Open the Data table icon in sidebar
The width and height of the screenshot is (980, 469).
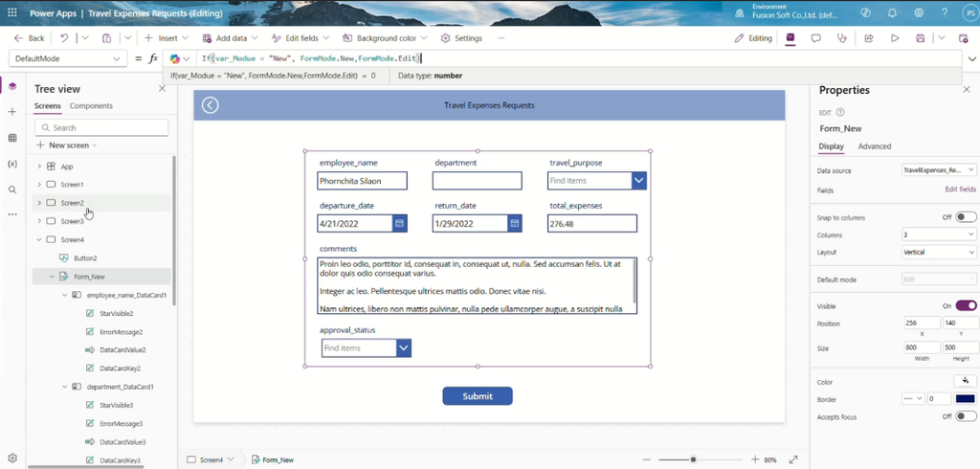click(x=12, y=138)
